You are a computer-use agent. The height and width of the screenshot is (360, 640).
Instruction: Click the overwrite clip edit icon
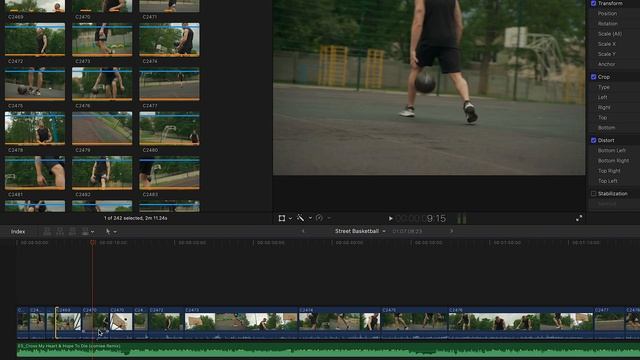click(x=84, y=231)
